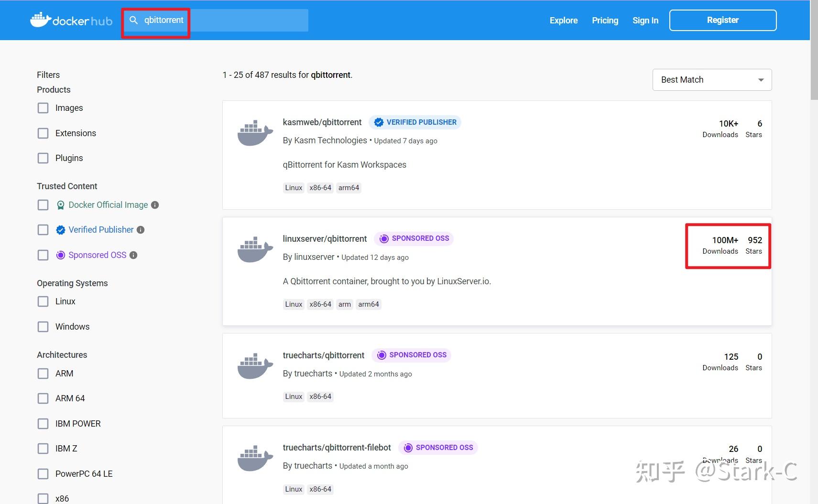Open the linuxserver/qbittorrent repository

[325, 238]
